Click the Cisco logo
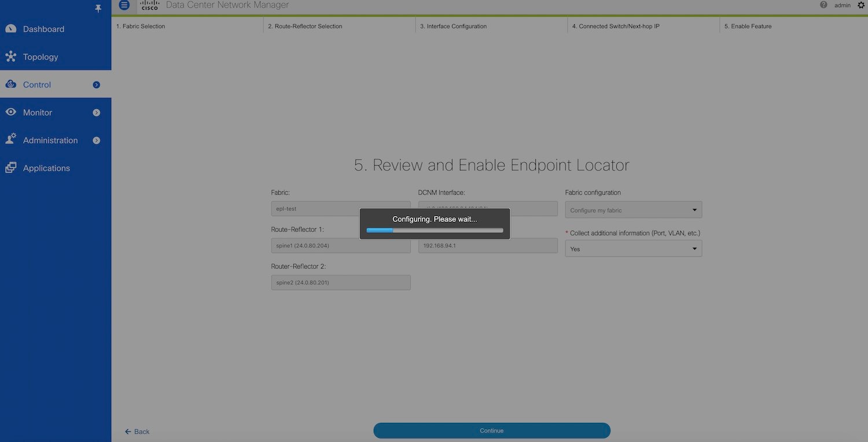The width and height of the screenshot is (868, 442). click(x=150, y=5)
